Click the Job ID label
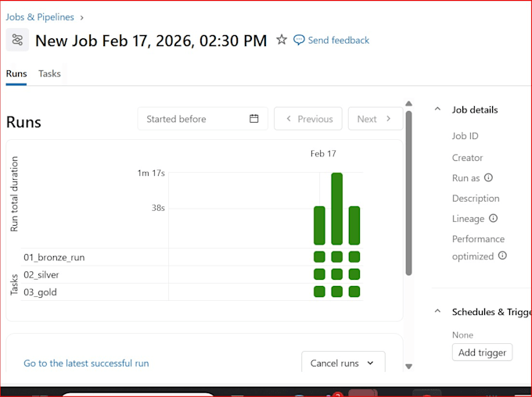Screen dimensions: 532x397 465,136
